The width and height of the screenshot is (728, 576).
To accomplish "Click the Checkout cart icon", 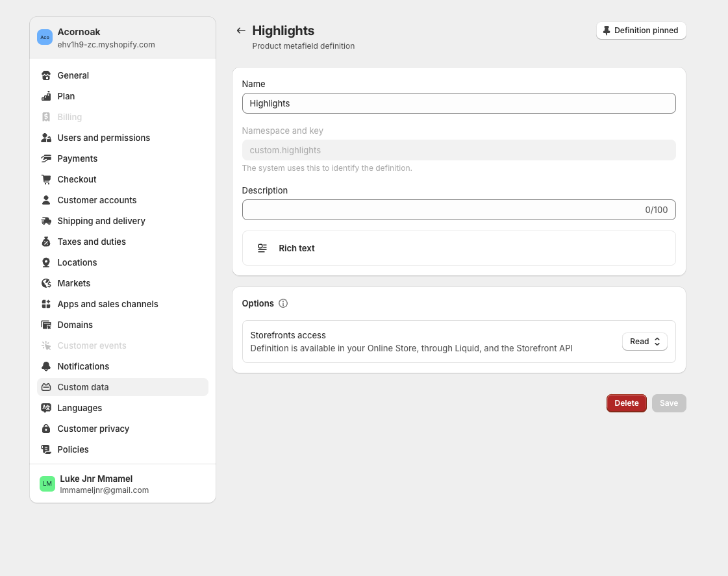I will click(46, 179).
